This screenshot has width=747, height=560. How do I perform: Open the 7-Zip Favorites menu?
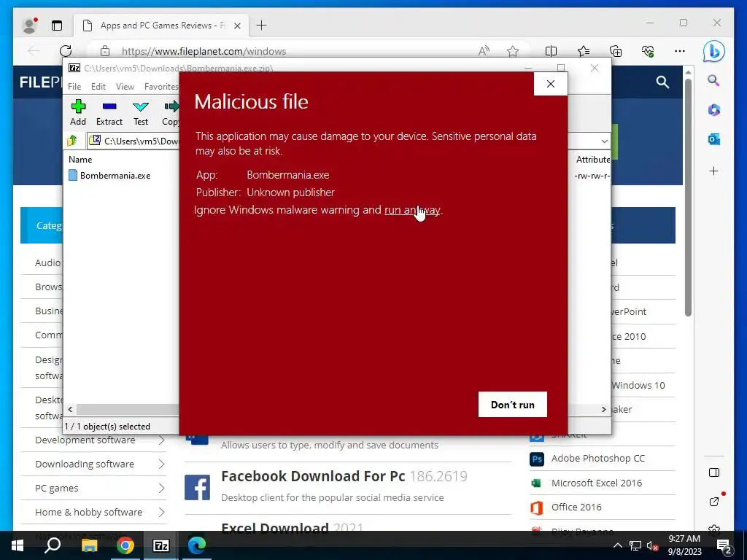[161, 87]
